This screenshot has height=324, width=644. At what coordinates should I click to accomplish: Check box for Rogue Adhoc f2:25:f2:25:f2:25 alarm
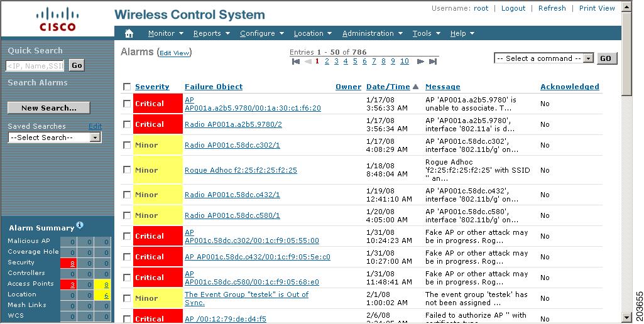tap(127, 170)
